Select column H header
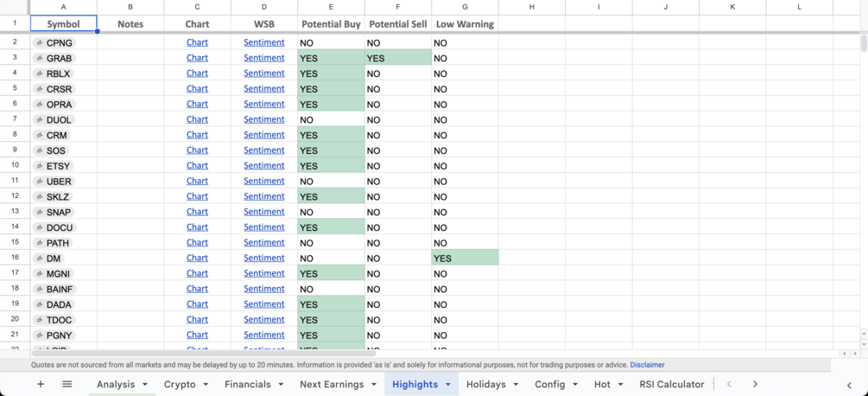 531,7
